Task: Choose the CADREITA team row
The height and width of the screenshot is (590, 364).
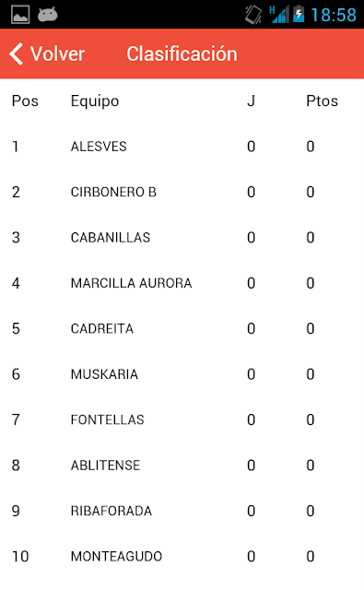Action: 182,328
